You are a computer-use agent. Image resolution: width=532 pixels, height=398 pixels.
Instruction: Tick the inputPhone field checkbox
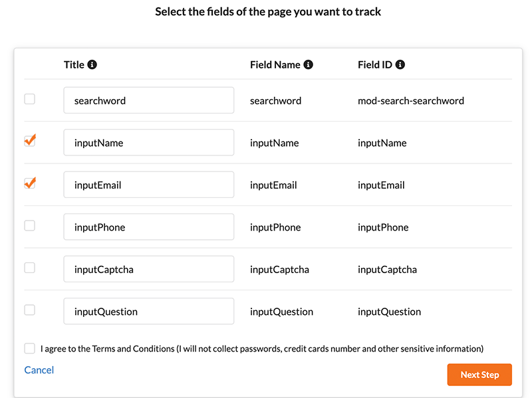tap(30, 225)
